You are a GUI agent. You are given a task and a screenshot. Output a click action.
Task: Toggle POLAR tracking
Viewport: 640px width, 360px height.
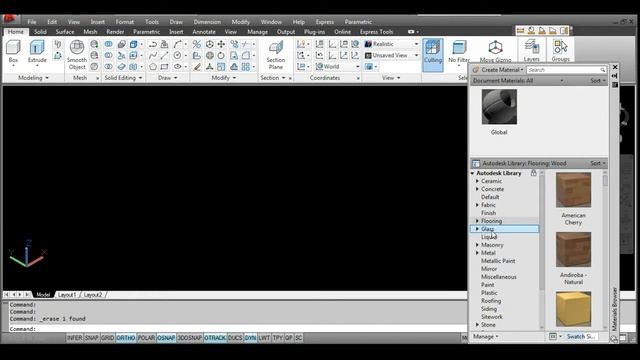[146, 338]
